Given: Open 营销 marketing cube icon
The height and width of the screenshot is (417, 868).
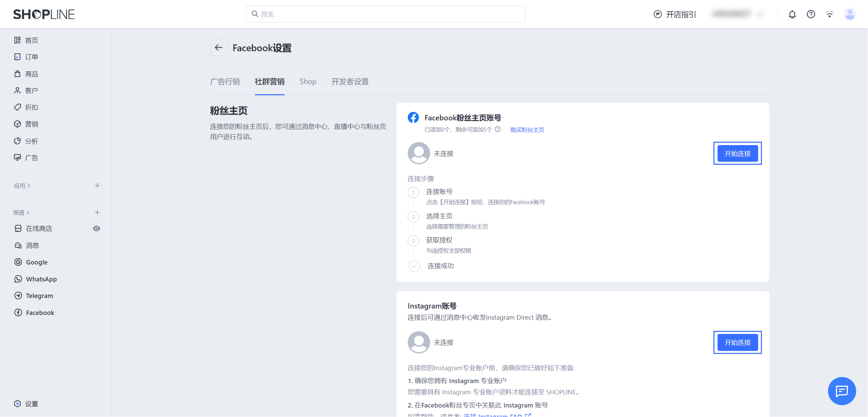Looking at the screenshot, I should pyautogui.click(x=17, y=124).
